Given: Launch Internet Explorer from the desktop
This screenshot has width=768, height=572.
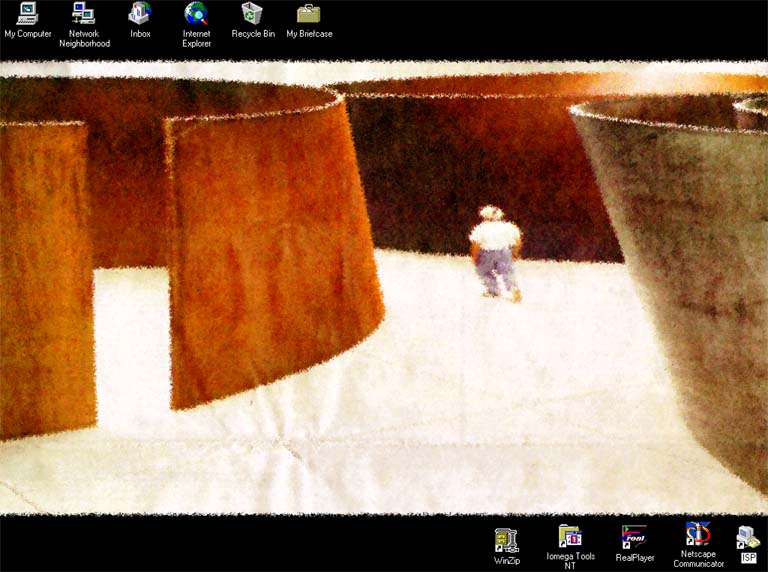Looking at the screenshot, I should tap(196, 13).
